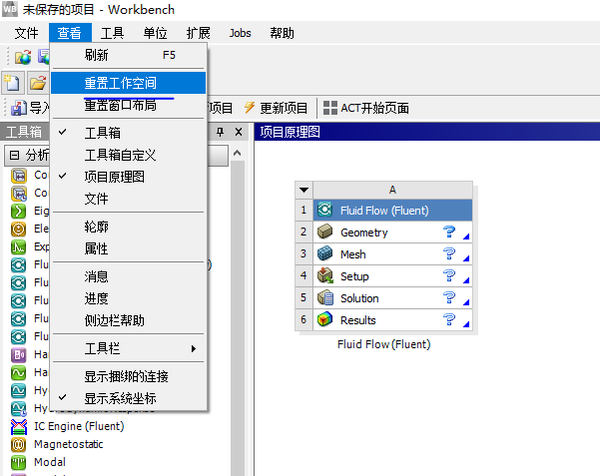Open system A dropdown arrow

pos(304,190)
